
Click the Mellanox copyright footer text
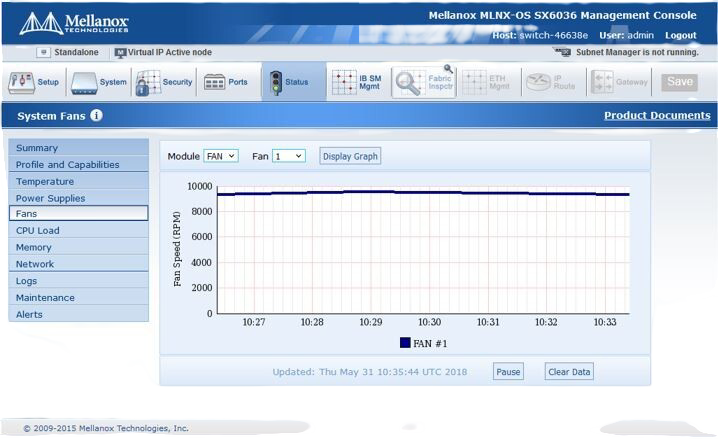click(106, 428)
